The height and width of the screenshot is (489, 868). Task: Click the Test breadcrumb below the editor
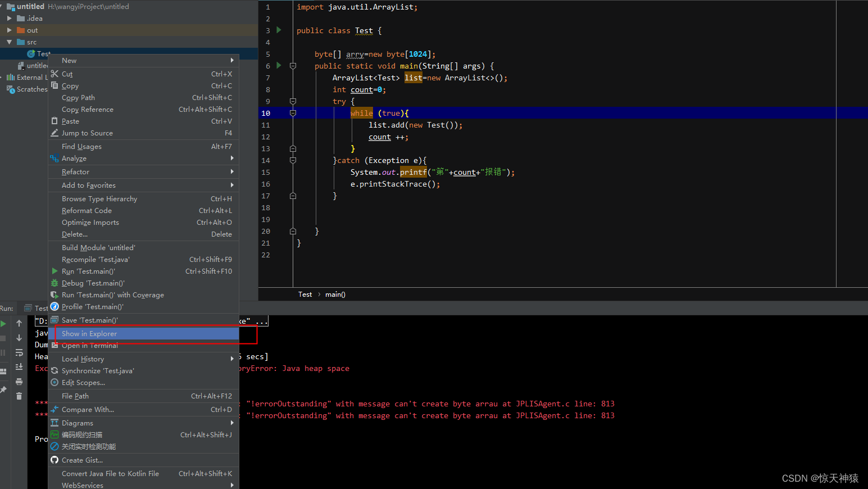click(305, 294)
